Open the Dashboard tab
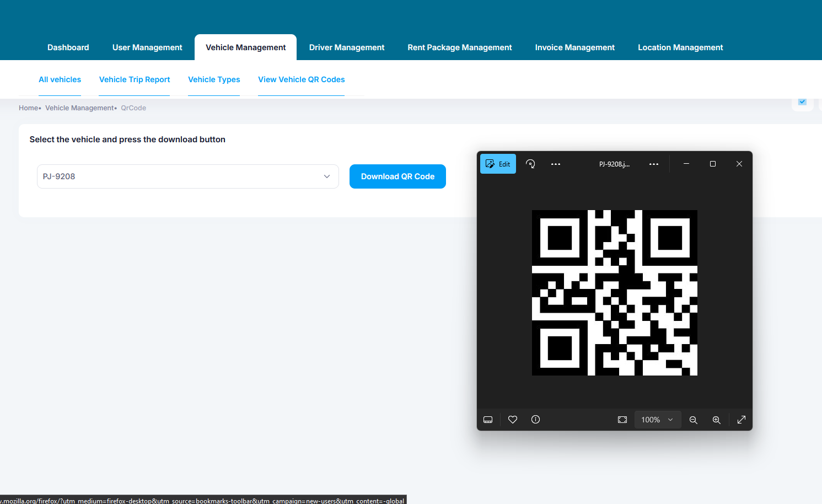 point(68,47)
